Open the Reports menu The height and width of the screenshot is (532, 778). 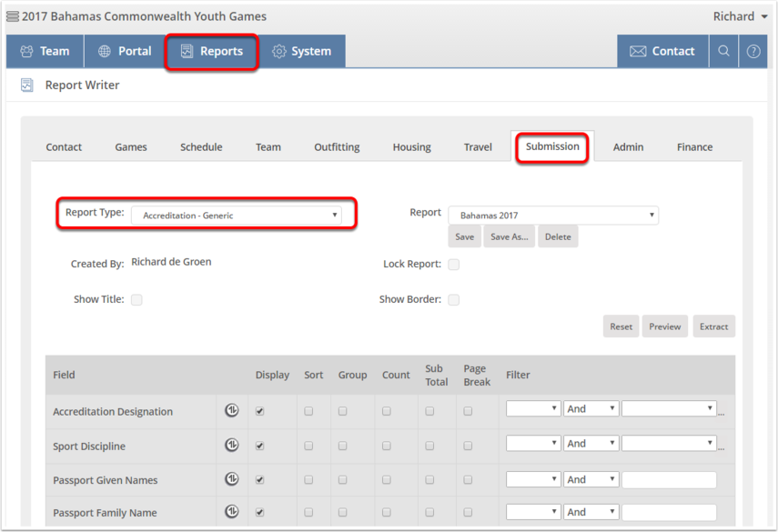[211, 51]
